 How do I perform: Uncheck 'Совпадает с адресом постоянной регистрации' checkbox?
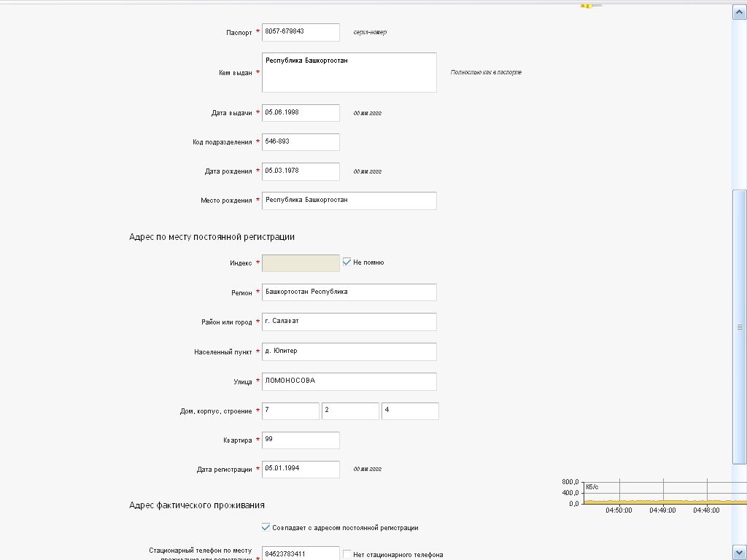coord(266,527)
